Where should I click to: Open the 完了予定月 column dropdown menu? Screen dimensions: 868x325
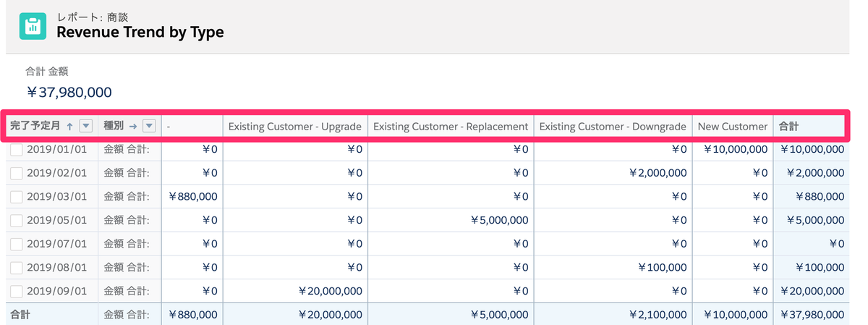pos(86,126)
